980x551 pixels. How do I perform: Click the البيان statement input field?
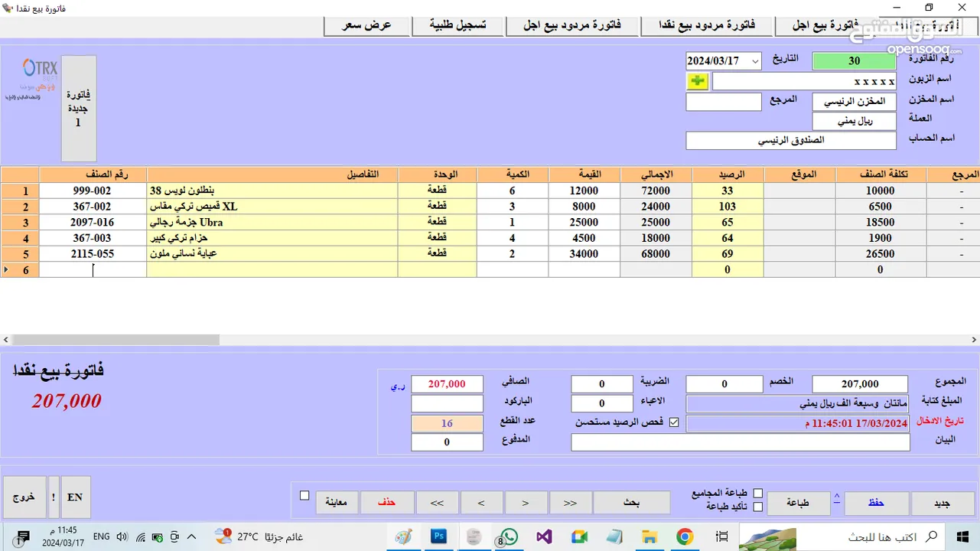point(741,442)
